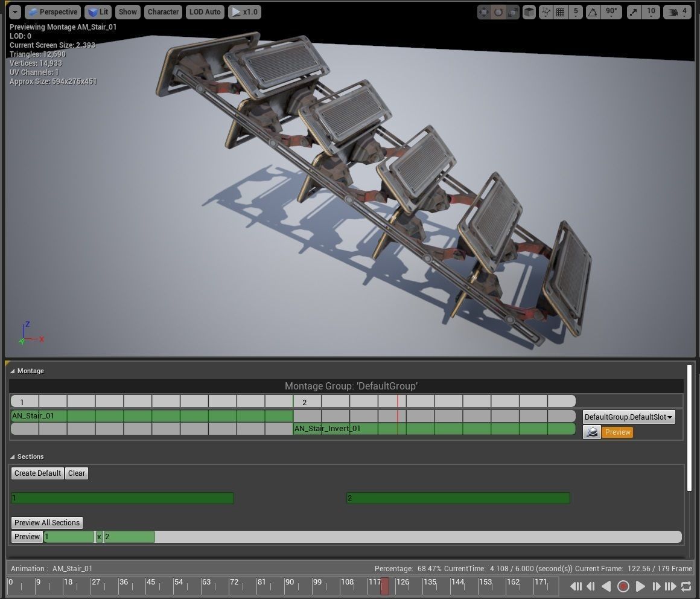700x599 pixels.
Task: Select the rotate transform tool
Action: tap(498, 12)
